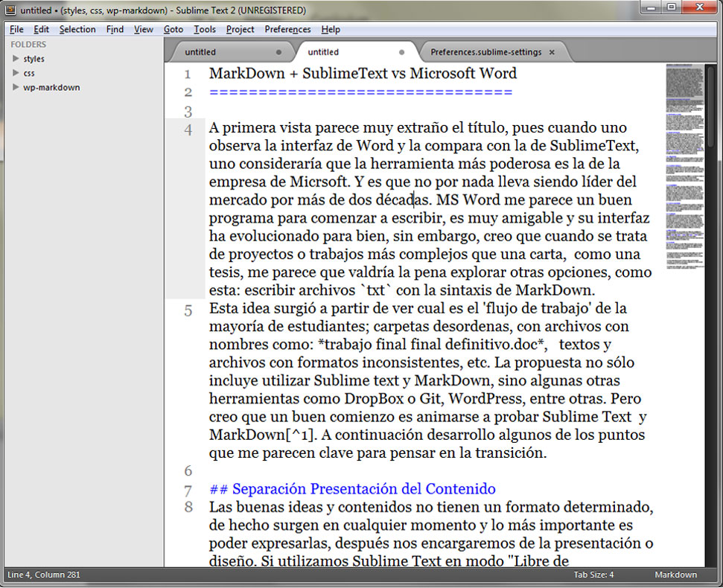Click the FOLDERS sidebar header
The width and height of the screenshot is (723, 588).
28,44
